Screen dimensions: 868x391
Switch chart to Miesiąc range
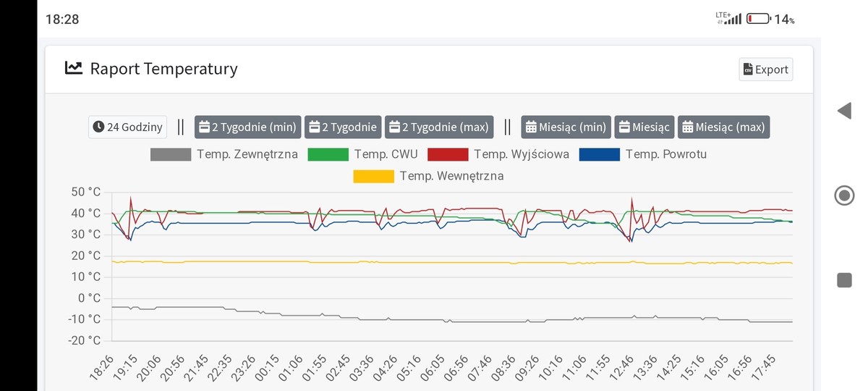click(644, 127)
